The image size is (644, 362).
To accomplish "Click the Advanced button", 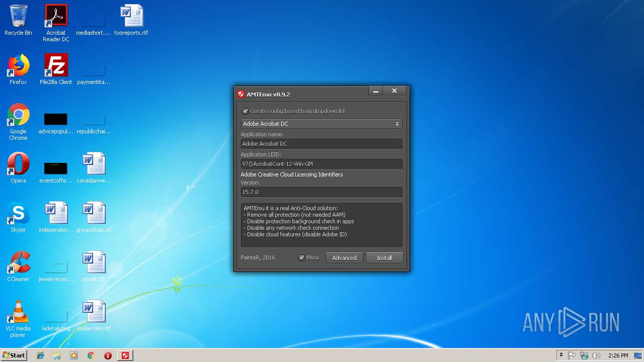I will point(344,257).
